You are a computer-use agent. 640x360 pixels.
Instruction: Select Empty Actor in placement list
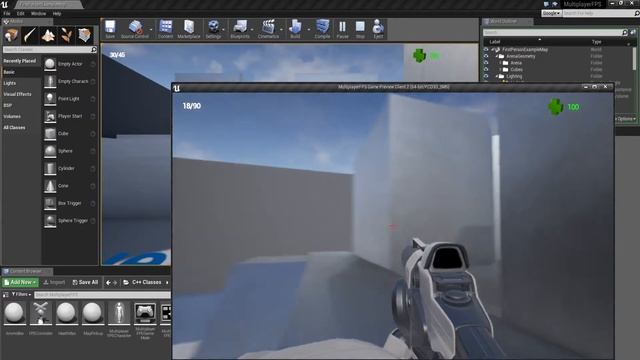(x=70, y=64)
